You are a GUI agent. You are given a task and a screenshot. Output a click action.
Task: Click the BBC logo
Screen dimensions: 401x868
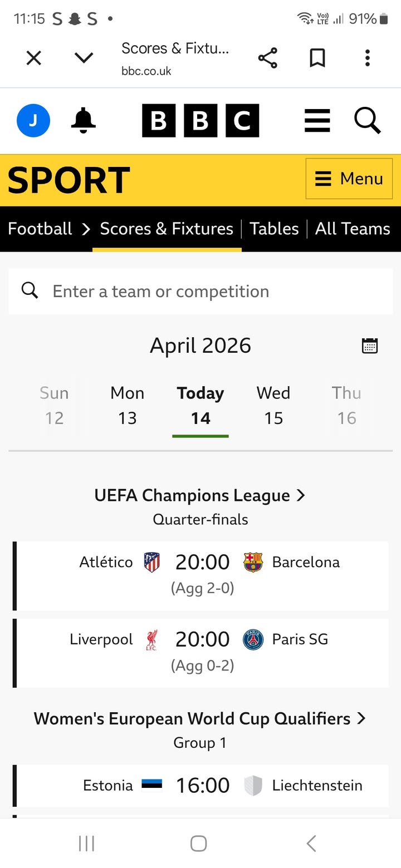click(200, 120)
